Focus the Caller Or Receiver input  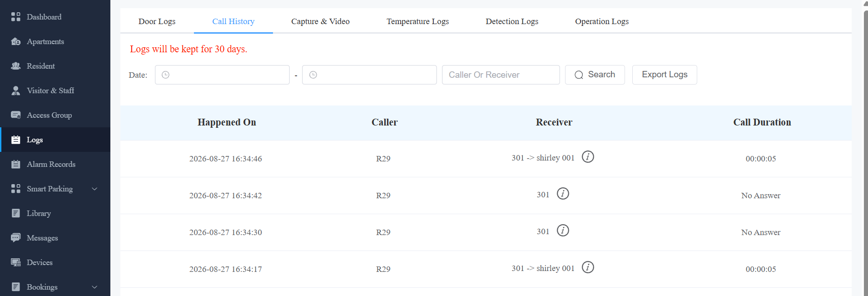click(x=501, y=75)
